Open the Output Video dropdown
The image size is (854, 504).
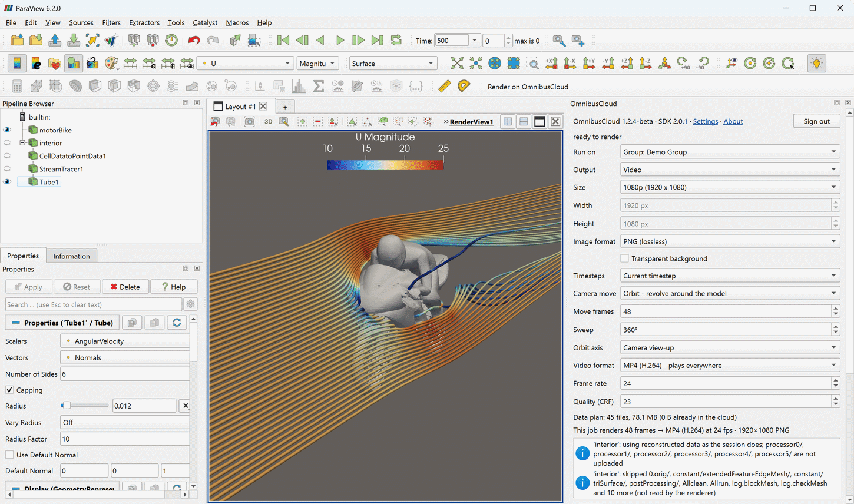tap(730, 170)
